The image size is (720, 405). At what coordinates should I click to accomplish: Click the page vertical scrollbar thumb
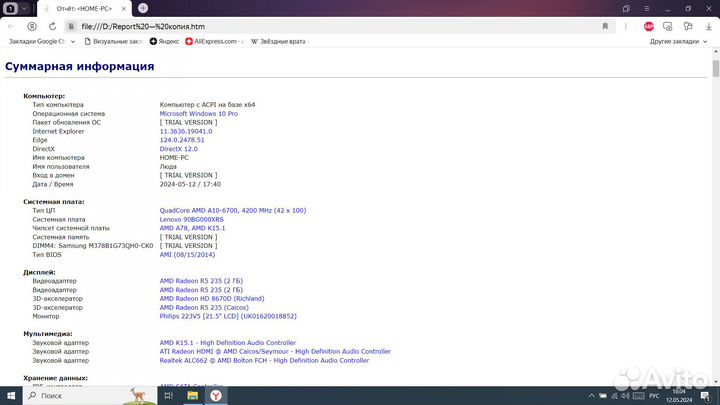[715, 68]
